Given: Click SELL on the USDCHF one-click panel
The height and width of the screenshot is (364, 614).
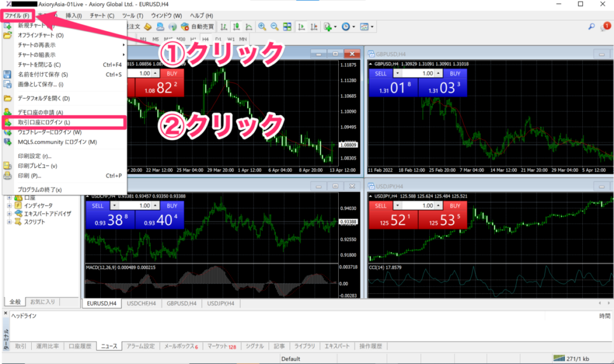Looking at the screenshot, I should click(x=98, y=206).
